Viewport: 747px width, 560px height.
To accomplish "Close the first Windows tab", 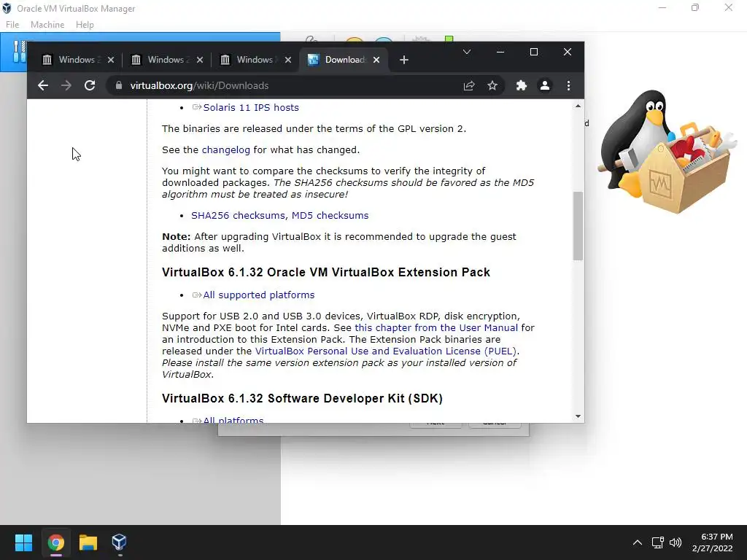I will [111, 60].
